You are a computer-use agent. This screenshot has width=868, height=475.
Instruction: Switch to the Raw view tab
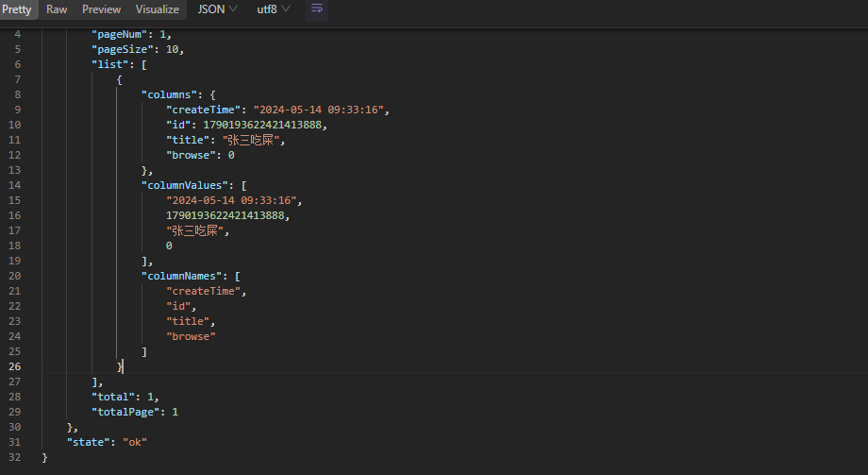57,9
